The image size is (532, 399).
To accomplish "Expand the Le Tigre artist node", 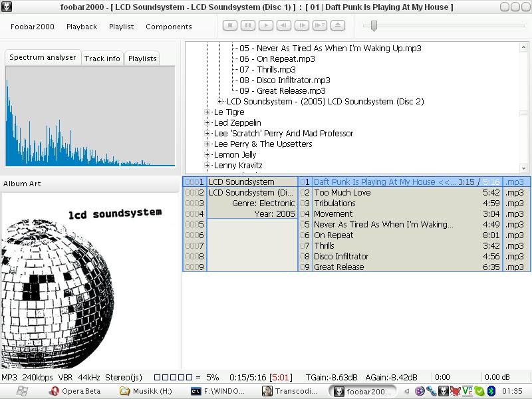I will [x=207, y=112].
